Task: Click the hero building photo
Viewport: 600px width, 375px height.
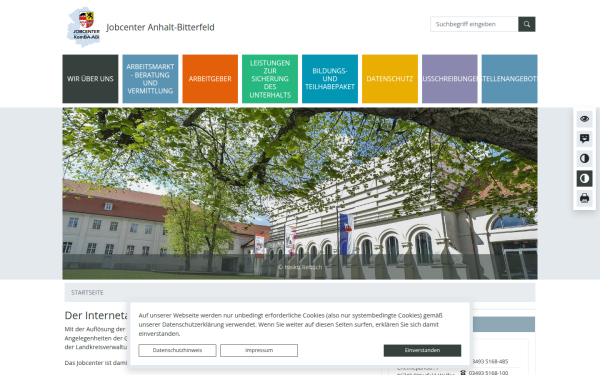Action: 300,193
